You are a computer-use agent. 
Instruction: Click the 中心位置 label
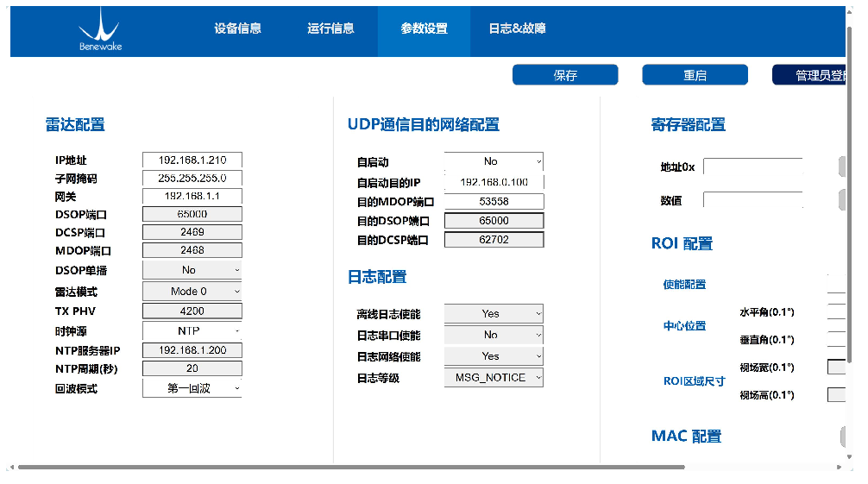click(x=685, y=326)
